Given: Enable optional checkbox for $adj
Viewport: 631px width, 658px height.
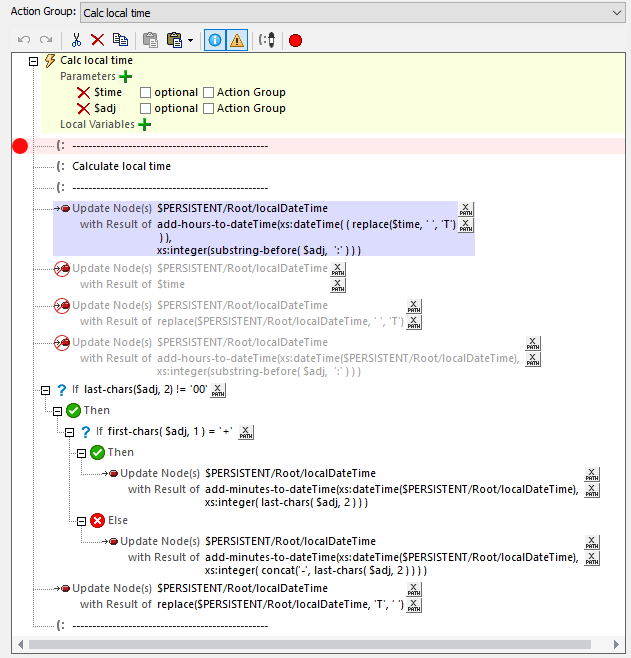Looking at the screenshot, I should (x=145, y=108).
